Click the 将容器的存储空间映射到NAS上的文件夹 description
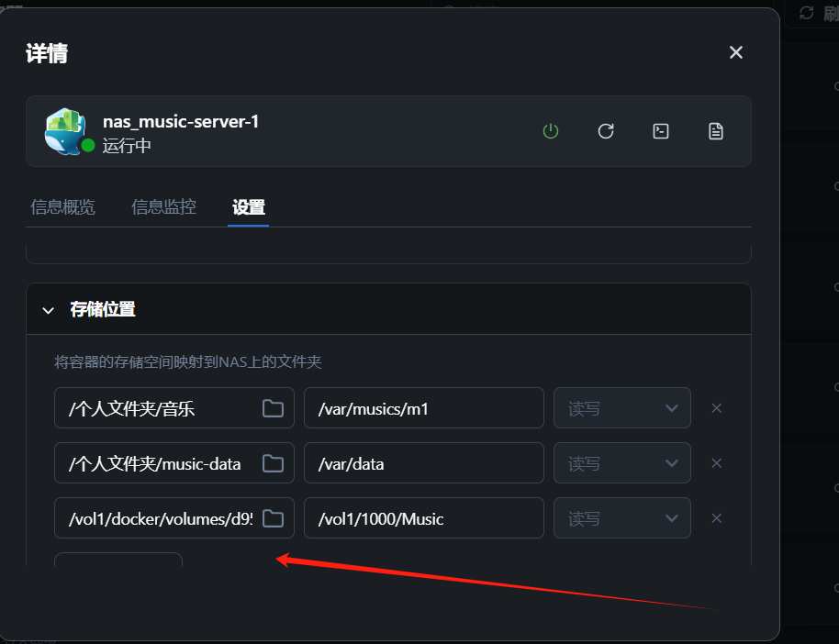Viewport: 839px width, 644px height. click(188, 362)
